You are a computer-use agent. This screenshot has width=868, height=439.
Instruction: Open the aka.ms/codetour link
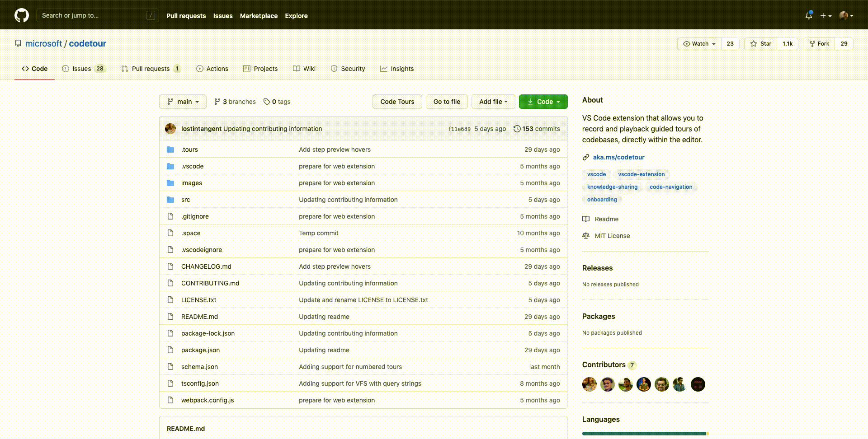(x=618, y=157)
